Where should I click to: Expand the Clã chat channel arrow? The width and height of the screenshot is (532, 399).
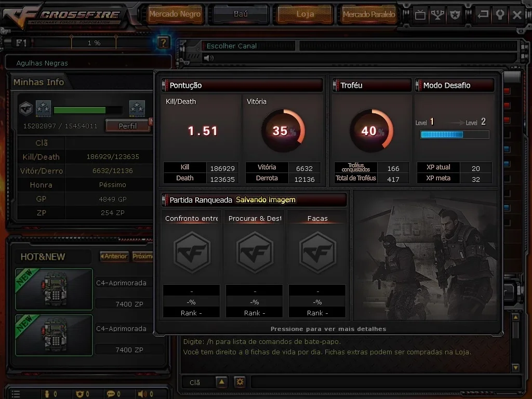coord(221,382)
